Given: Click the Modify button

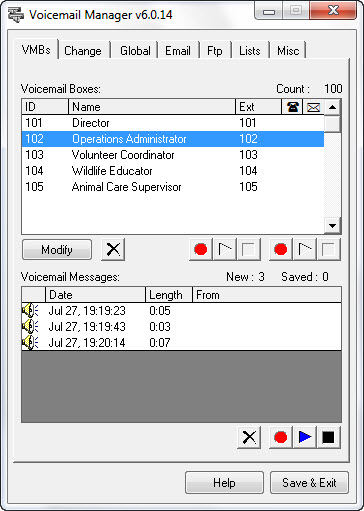Looking at the screenshot, I should 57,250.
